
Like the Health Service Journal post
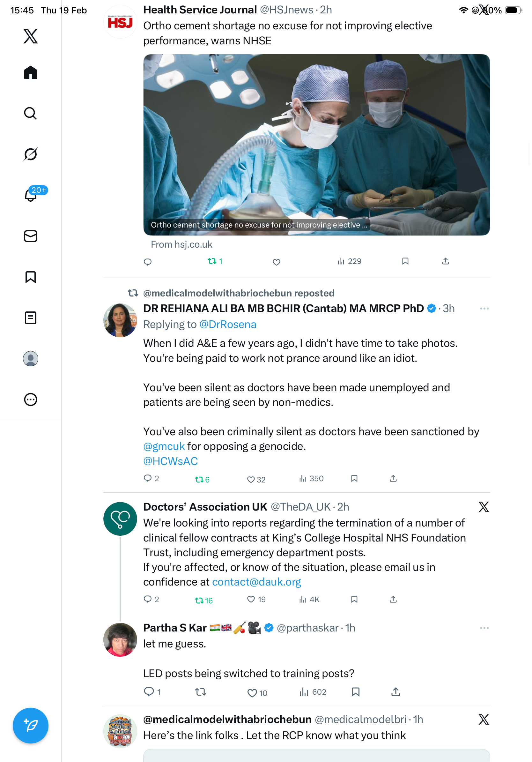point(277,262)
